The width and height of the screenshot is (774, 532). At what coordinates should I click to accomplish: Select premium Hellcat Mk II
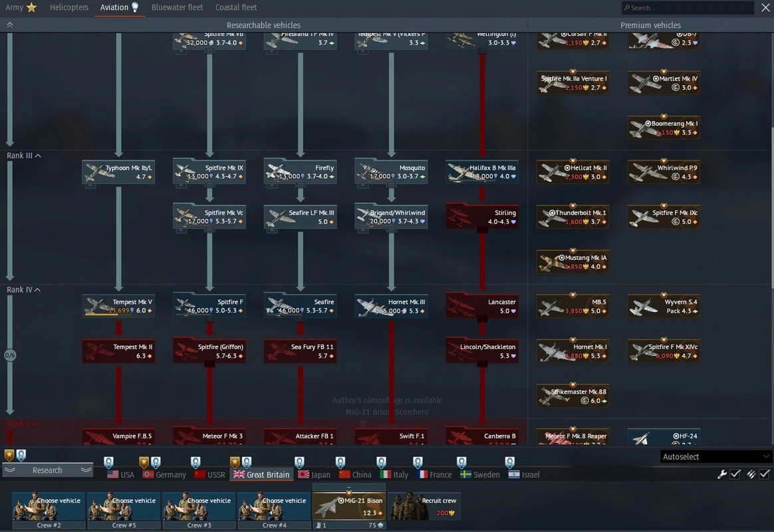(x=573, y=172)
